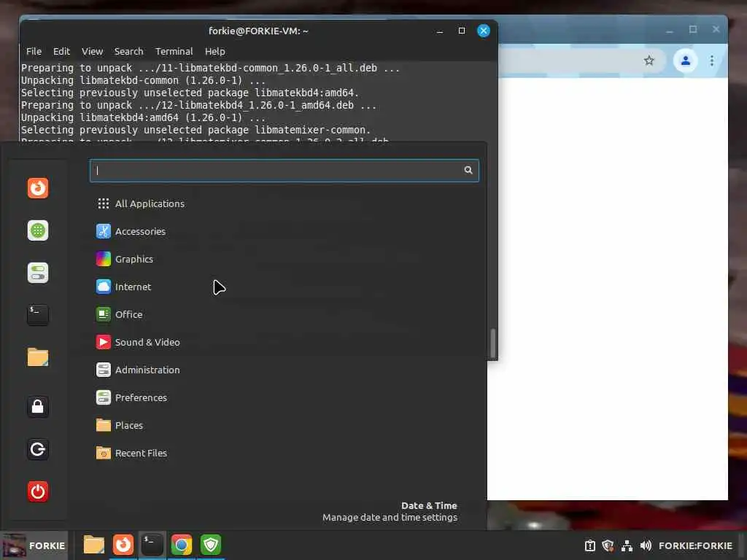Switch to Chrome on the taskbar
Viewport: 747px width, 560px height.
click(182, 545)
